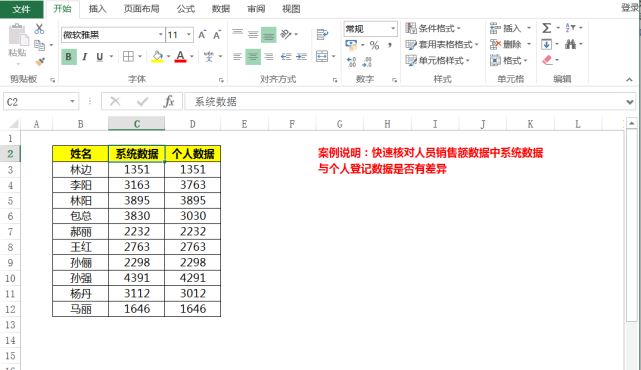Click the wrap text icon
Viewport: 641px width, 370px height.
322,35
